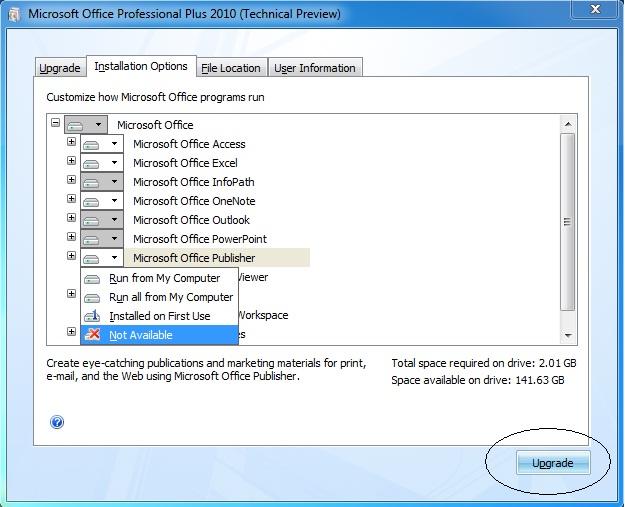Click the Upgrade button
Image resolution: width=625 pixels, height=507 pixels.
click(x=553, y=463)
